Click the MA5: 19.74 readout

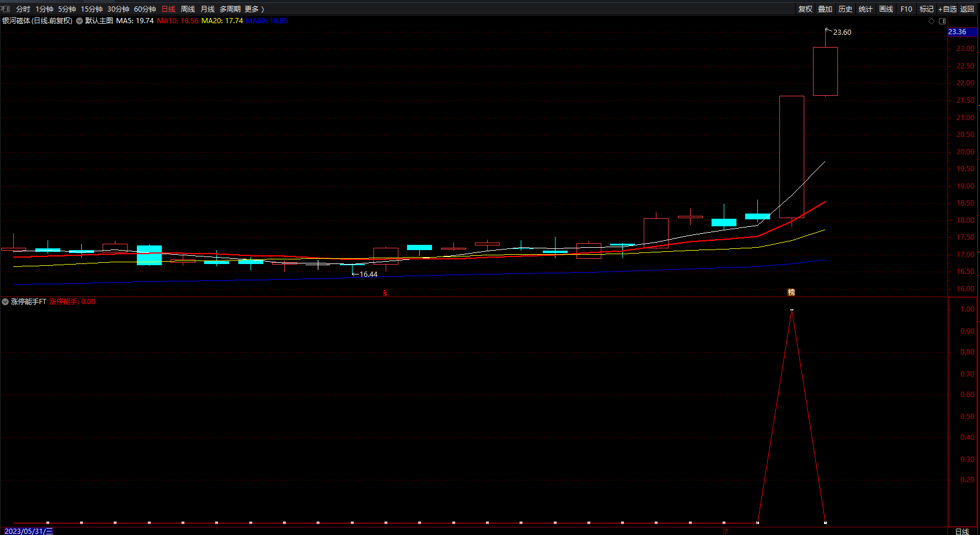pos(135,21)
